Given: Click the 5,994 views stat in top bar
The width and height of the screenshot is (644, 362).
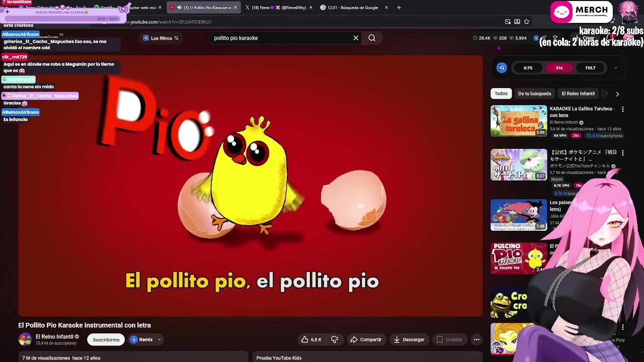Looking at the screenshot, I should point(518,38).
